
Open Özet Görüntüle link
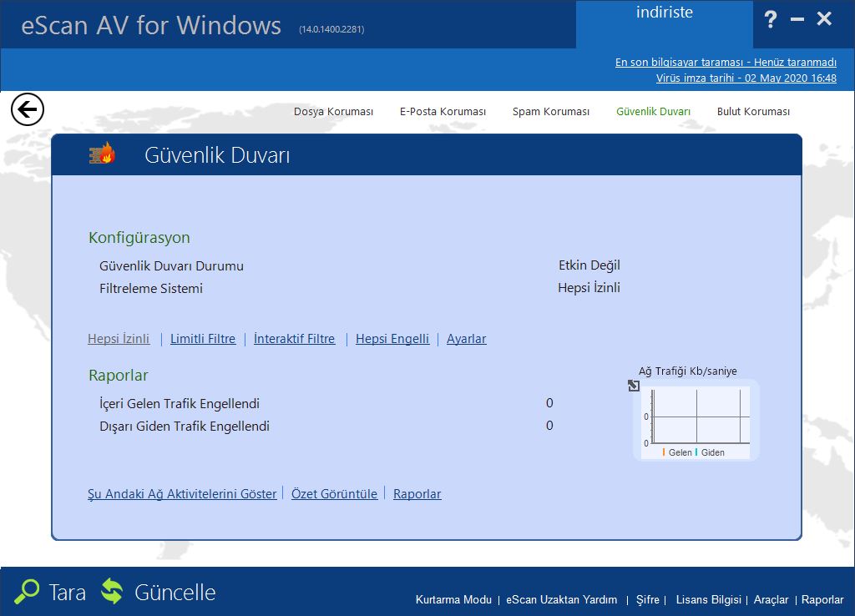(334, 494)
